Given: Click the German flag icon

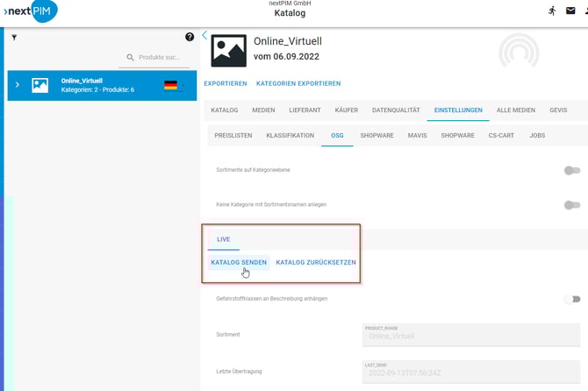Looking at the screenshot, I should 170,85.
